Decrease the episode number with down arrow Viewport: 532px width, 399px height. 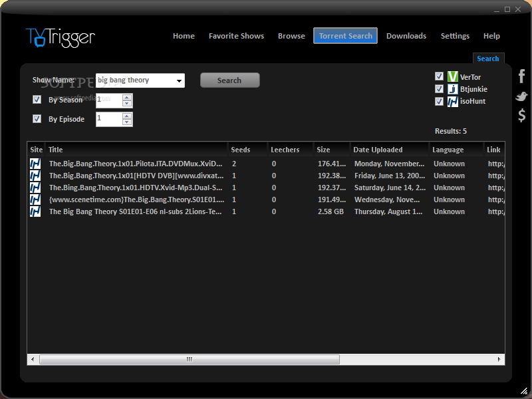127,122
